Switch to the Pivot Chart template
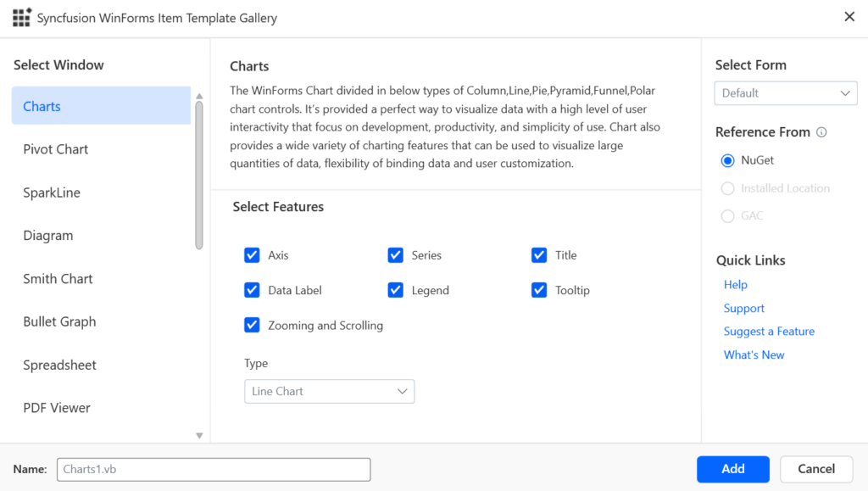Viewport: 868px width, 491px height. click(56, 148)
